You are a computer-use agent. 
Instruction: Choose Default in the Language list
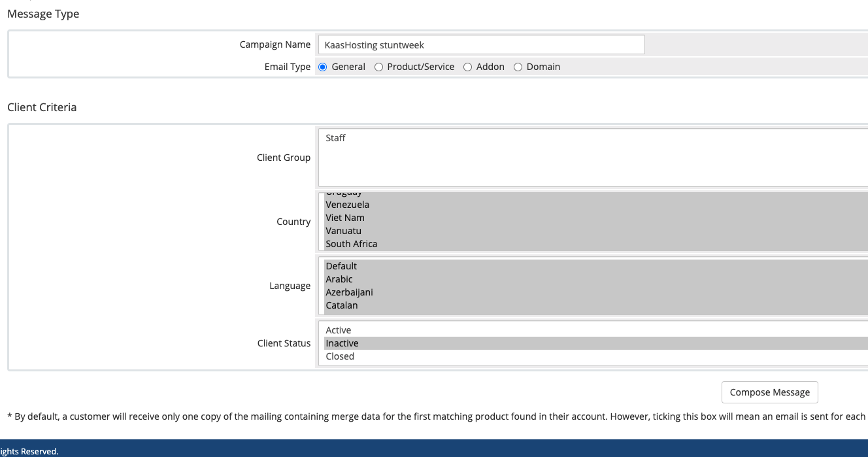[341, 266]
